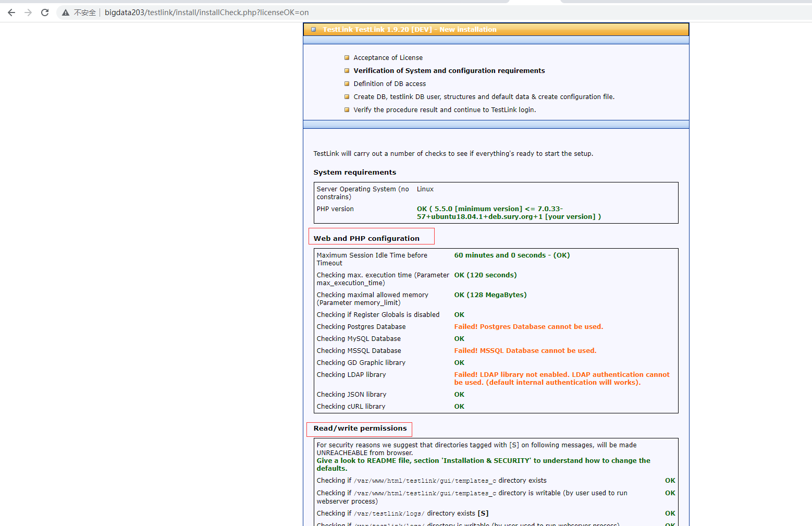Click Server Operating System row label
Screen dimensions: 812x526
point(363,193)
